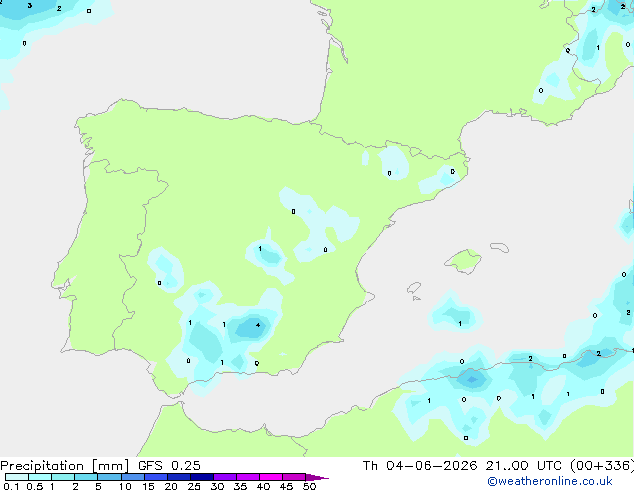Click the 'GFS 0.25' model label
This screenshot has height=490, width=634.
click(x=169, y=466)
